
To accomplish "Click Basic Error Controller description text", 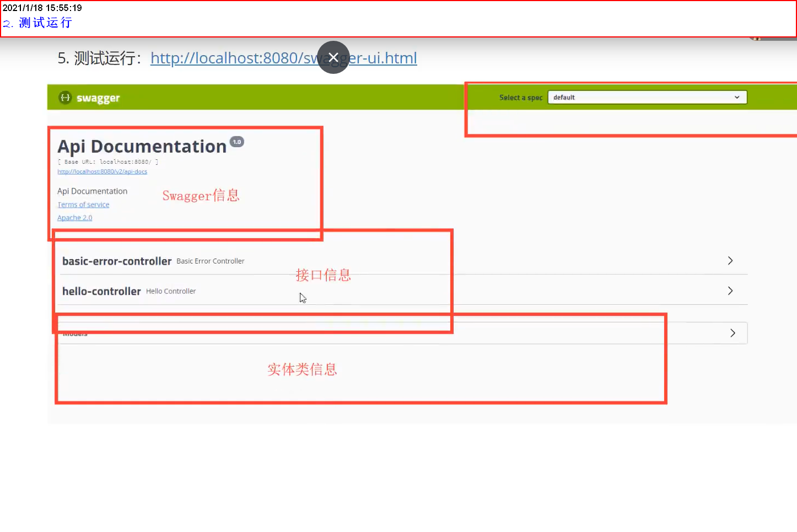I will [211, 261].
